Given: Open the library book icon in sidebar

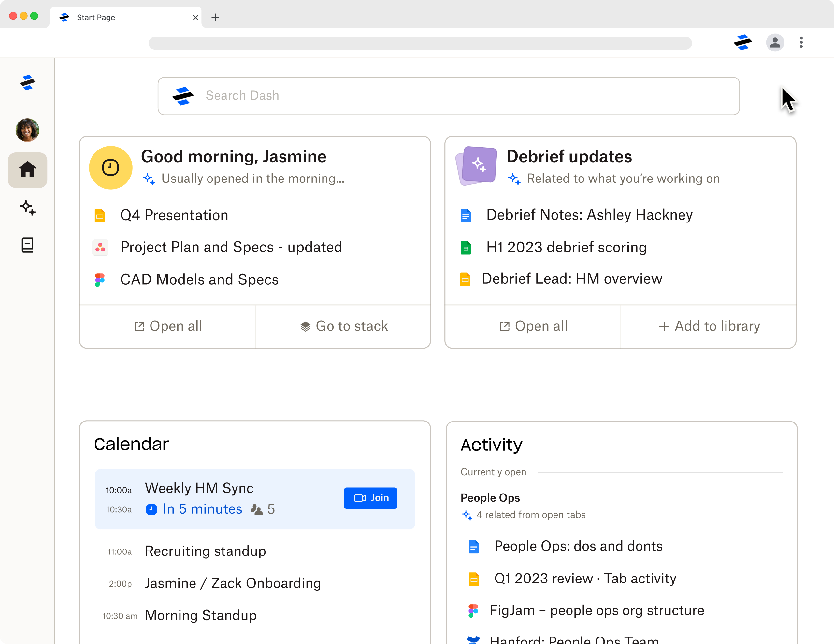Looking at the screenshot, I should (x=27, y=245).
